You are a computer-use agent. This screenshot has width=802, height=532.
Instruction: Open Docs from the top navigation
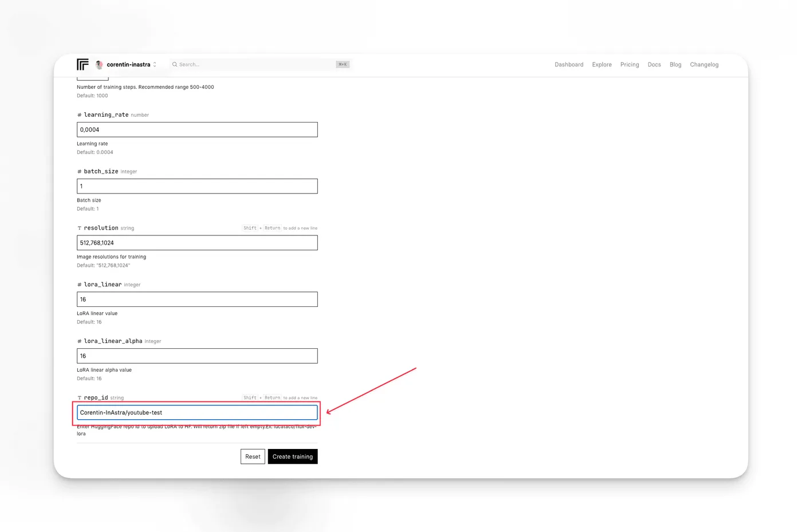pyautogui.click(x=654, y=65)
